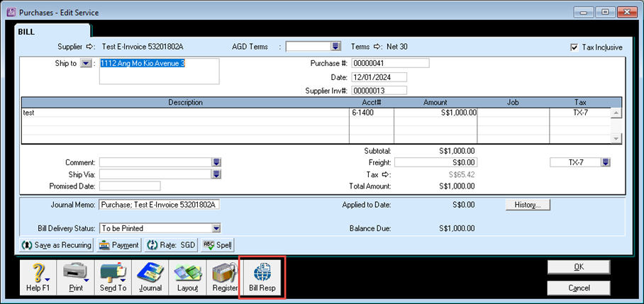
Task: Expand the AGD Terms dropdown
Action: [x=335, y=47]
